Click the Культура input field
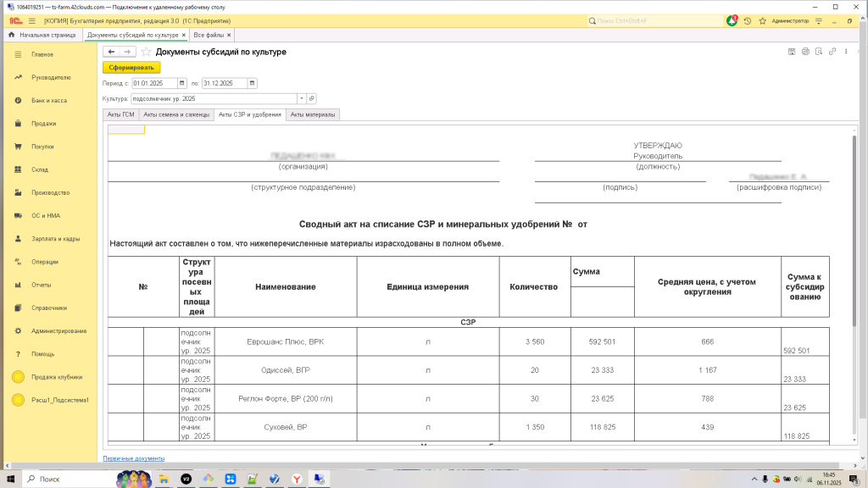The image size is (868, 488). point(214,98)
